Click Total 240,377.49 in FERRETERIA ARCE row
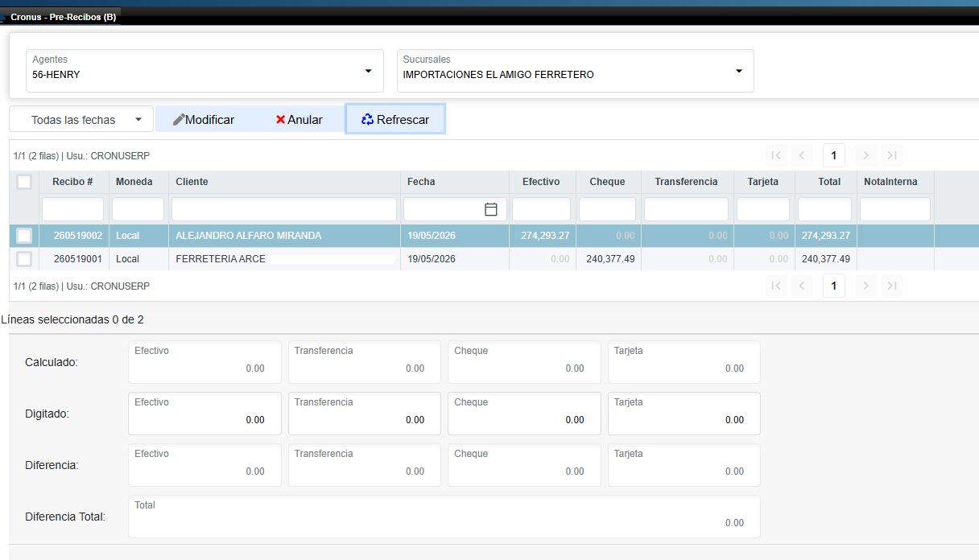 [x=826, y=259]
